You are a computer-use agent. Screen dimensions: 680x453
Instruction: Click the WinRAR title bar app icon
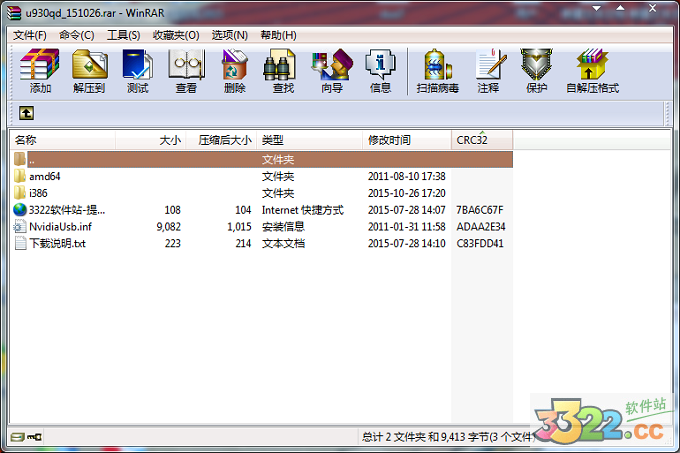[14, 13]
